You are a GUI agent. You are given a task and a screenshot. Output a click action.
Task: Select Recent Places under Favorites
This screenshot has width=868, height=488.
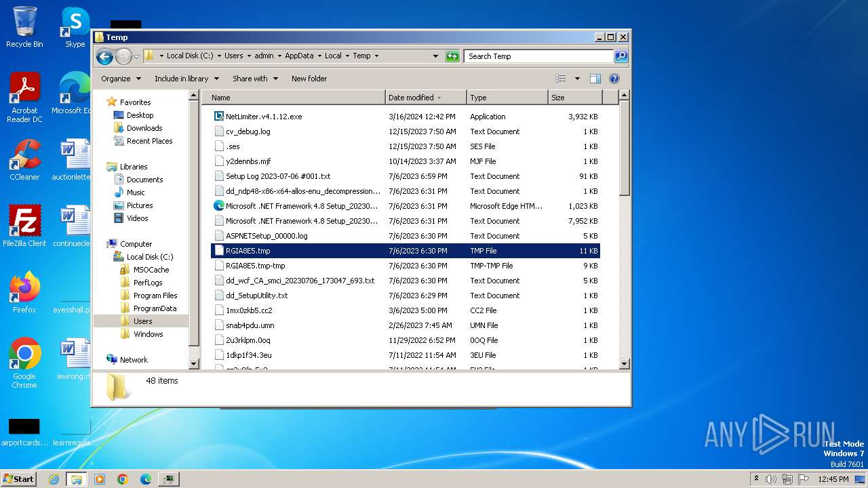[149, 141]
